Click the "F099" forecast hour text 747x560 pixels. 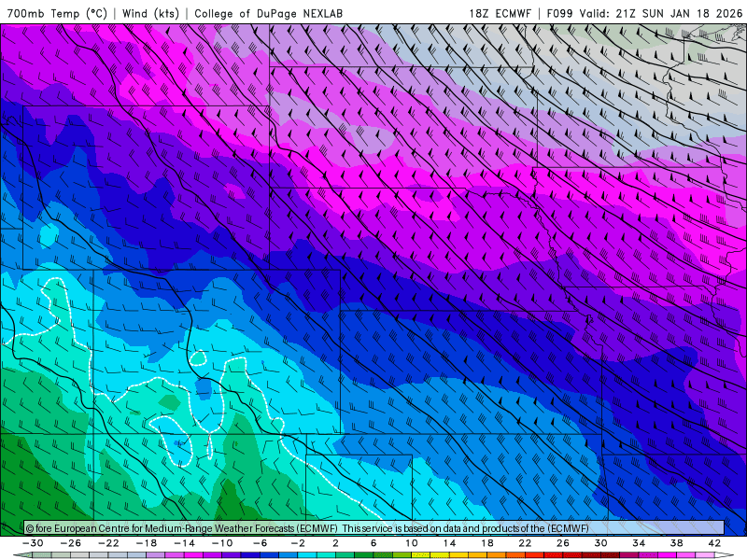coord(559,13)
